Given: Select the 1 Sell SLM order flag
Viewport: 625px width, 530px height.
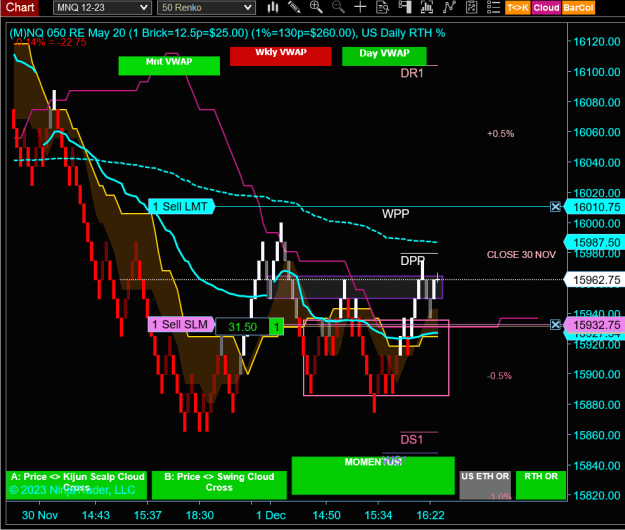Looking at the screenshot, I should tap(181, 324).
